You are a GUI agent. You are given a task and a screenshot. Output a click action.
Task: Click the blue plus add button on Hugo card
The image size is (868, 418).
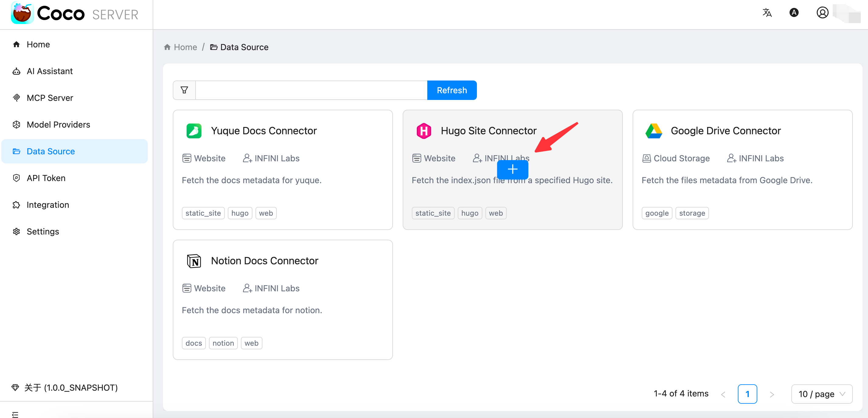(x=512, y=169)
